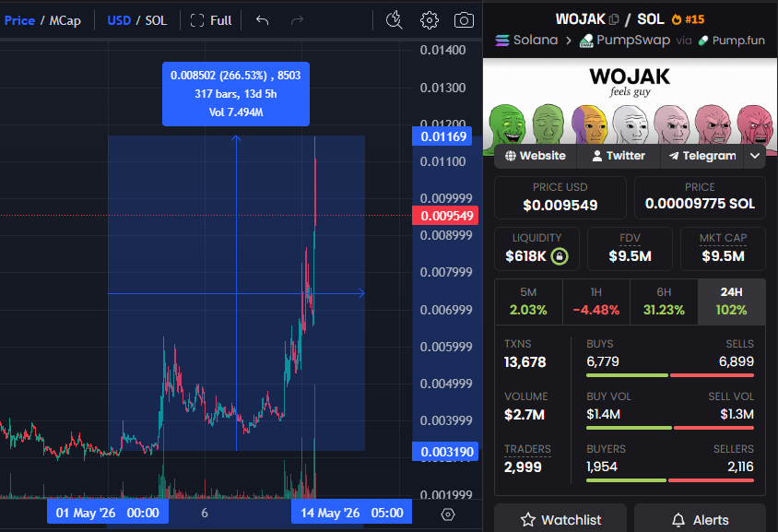Select the 5M timeframe tab
This screenshot has width=778, height=532.
[528, 301]
